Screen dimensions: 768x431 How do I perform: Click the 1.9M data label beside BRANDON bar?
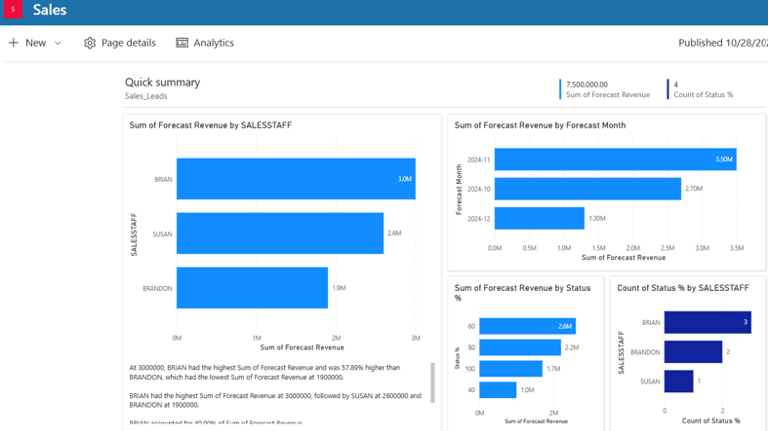click(339, 288)
